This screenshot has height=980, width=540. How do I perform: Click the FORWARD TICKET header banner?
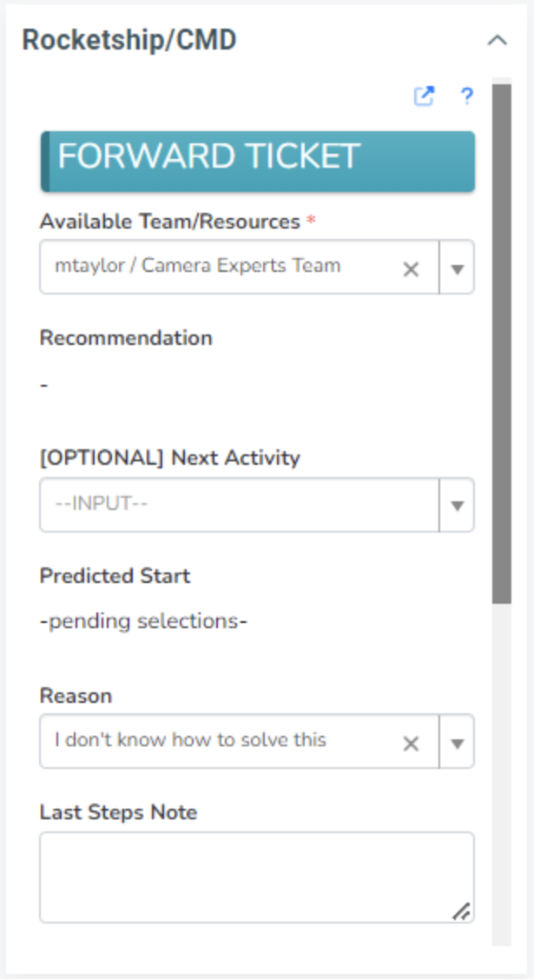pyautogui.click(x=258, y=161)
